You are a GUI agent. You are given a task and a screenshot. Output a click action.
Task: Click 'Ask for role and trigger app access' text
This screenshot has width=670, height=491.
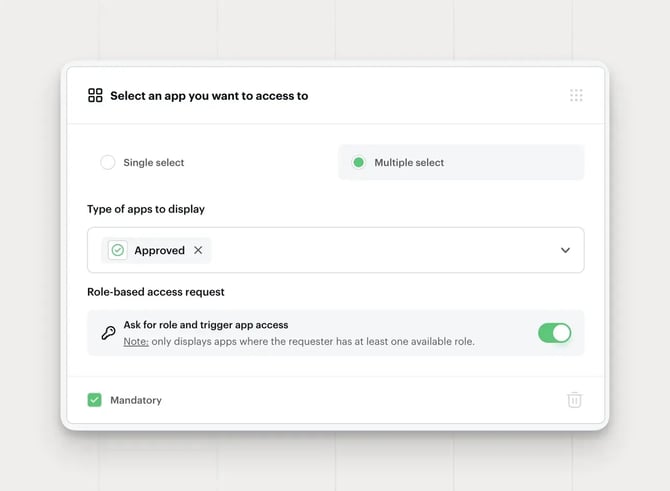click(206, 325)
